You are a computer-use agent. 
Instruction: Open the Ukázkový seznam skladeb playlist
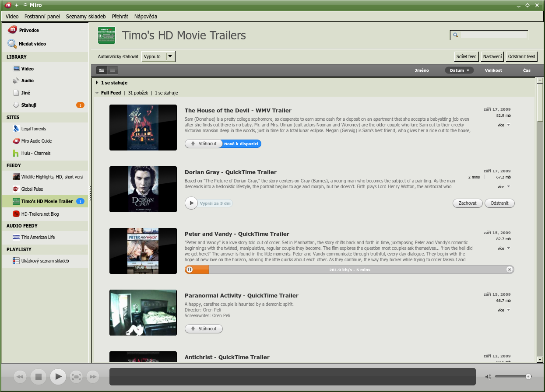coord(45,261)
